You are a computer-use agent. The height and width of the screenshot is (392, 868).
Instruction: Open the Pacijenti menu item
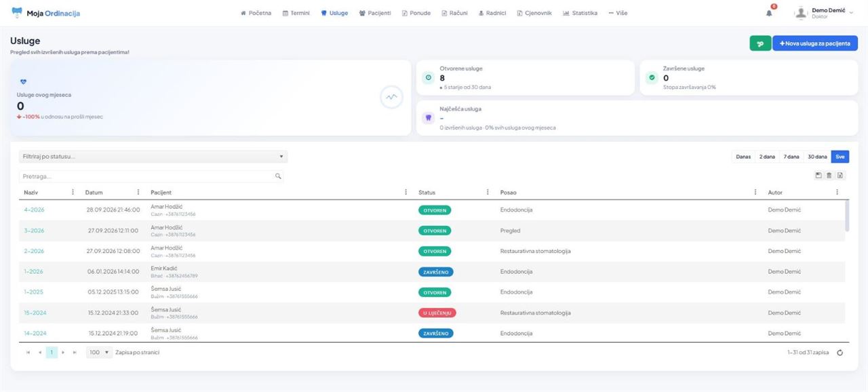375,13
